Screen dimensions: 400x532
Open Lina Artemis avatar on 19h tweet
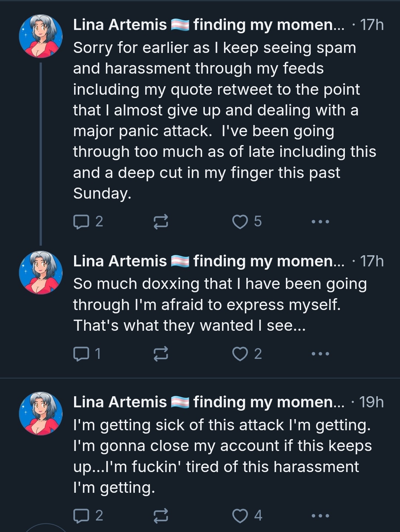click(x=41, y=414)
